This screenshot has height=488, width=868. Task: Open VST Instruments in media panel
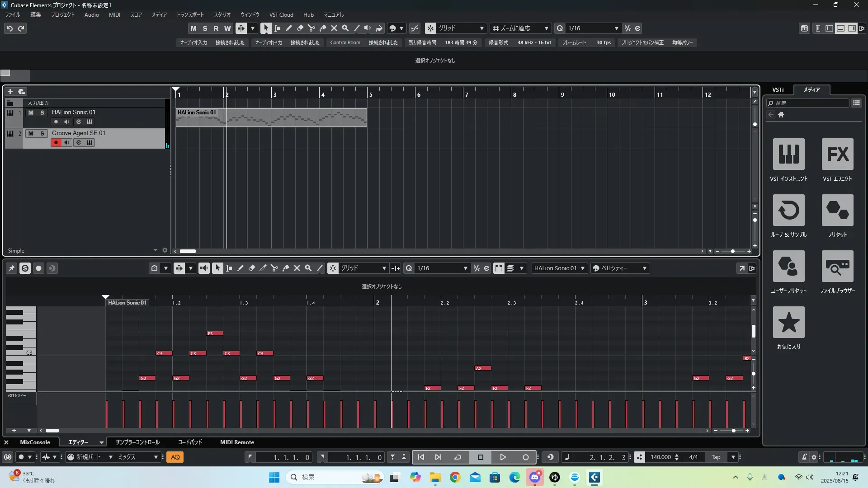(788, 154)
